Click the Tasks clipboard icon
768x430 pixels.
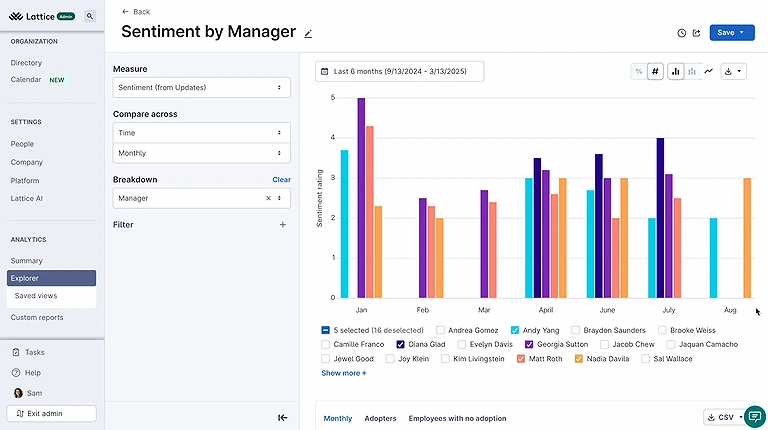coord(16,352)
